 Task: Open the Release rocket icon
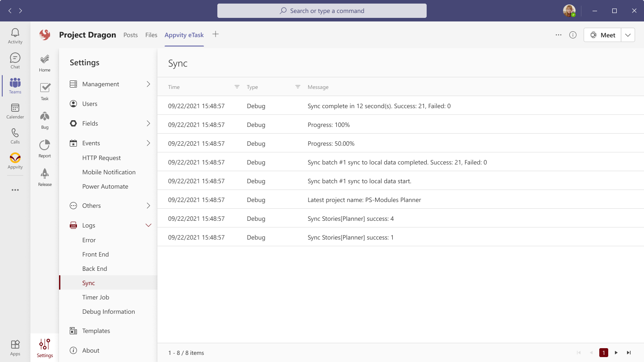[x=45, y=177]
